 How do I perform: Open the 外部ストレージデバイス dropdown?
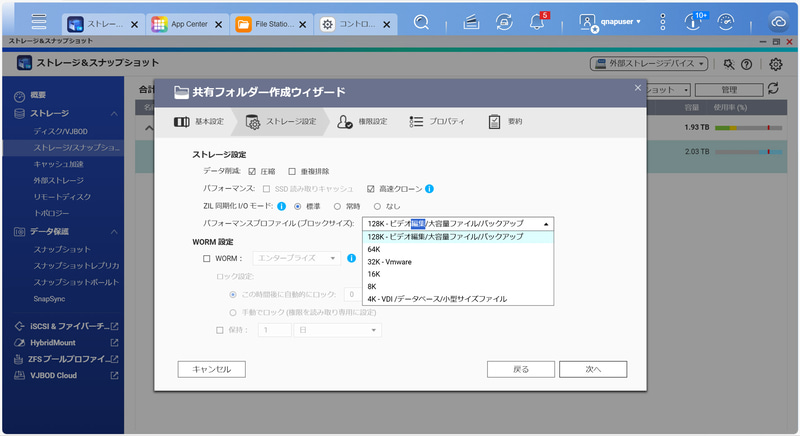649,64
